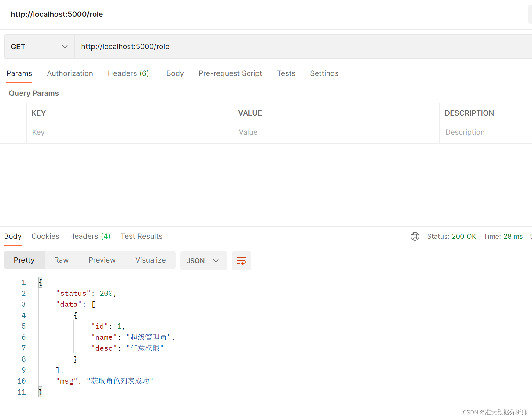Click the "id": 1 line in response
Image resolution: width=532 pixels, height=418 pixels.
pos(108,326)
